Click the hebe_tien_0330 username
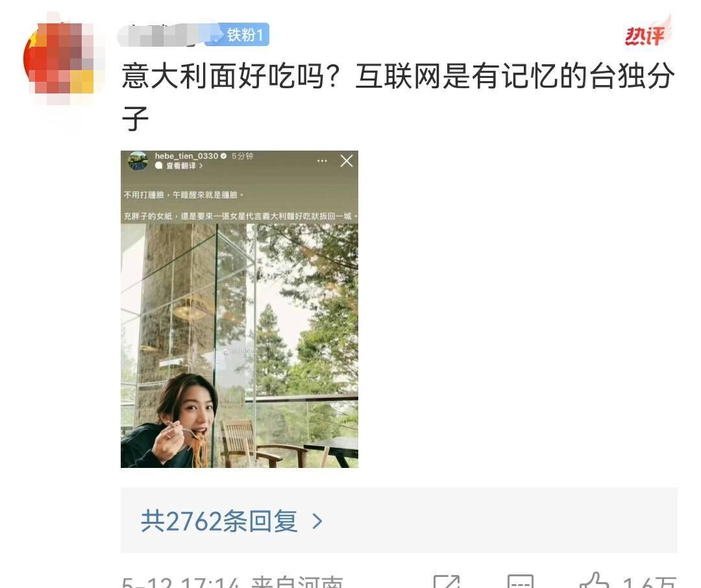This screenshot has width=701, height=588. pyautogui.click(x=186, y=156)
